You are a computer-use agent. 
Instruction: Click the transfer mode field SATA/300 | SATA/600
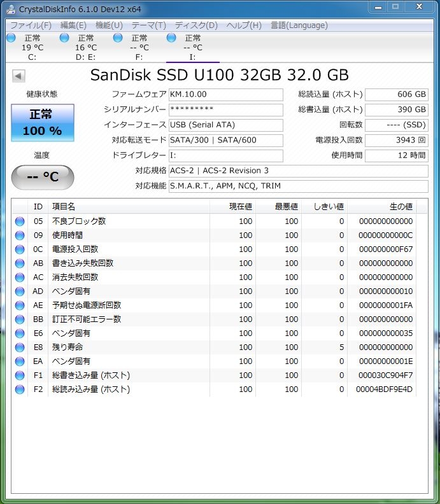pyautogui.click(x=226, y=140)
